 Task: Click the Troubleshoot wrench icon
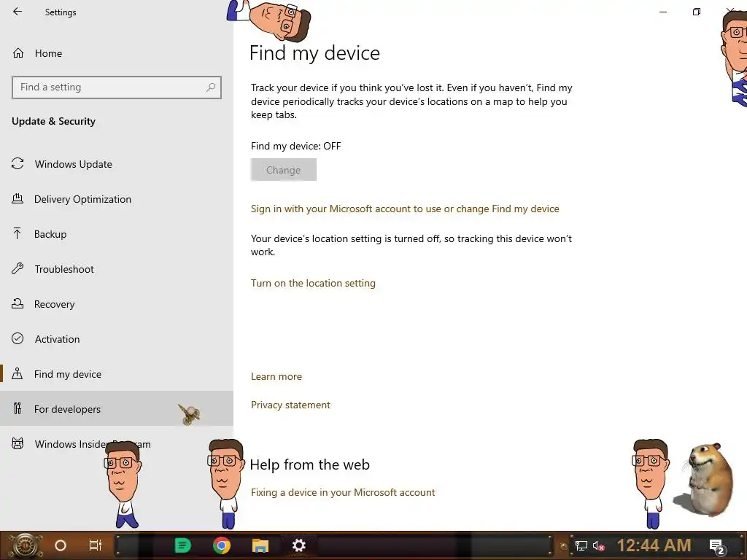tap(18, 268)
